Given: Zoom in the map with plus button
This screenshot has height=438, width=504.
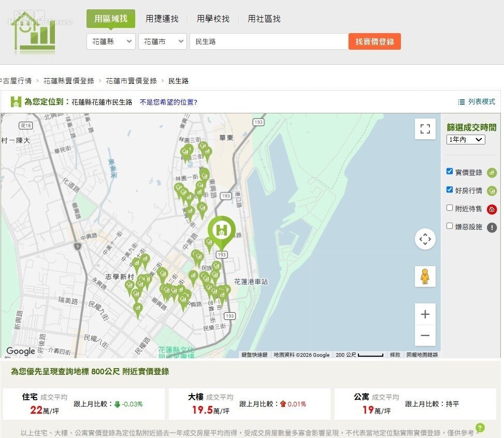Looking at the screenshot, I should click(x=425, y=314).
